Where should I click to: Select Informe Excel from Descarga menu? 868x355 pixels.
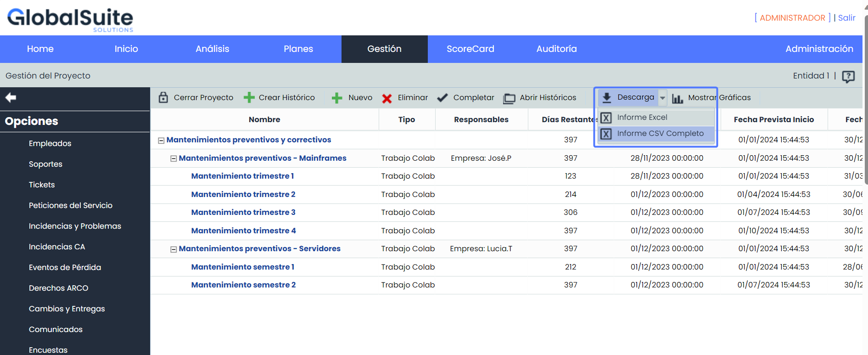click(642, 118)
